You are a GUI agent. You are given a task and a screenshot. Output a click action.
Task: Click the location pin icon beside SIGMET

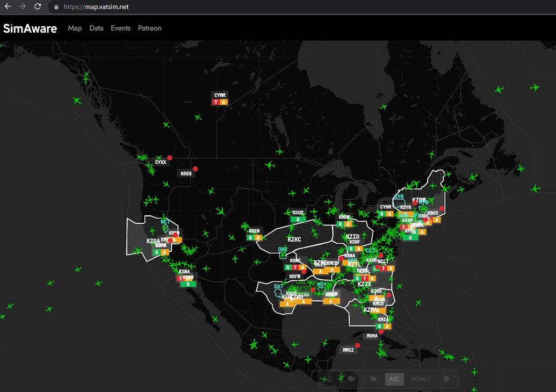tap(446, 379)
